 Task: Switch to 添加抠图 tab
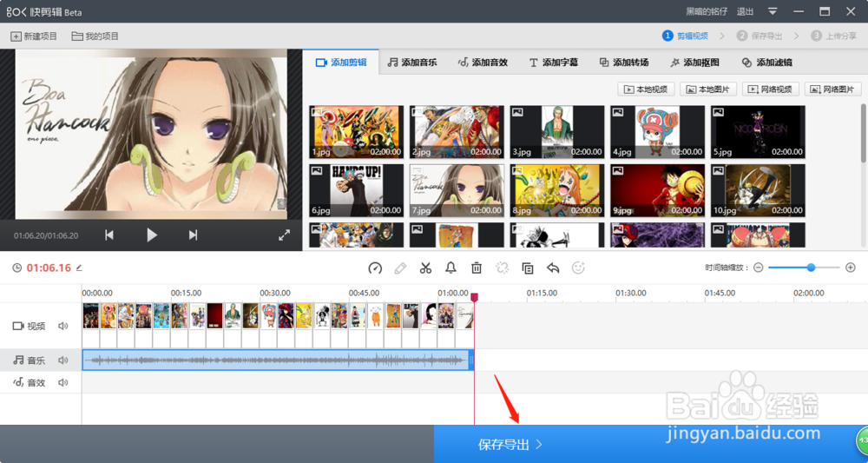pos(694,63)
